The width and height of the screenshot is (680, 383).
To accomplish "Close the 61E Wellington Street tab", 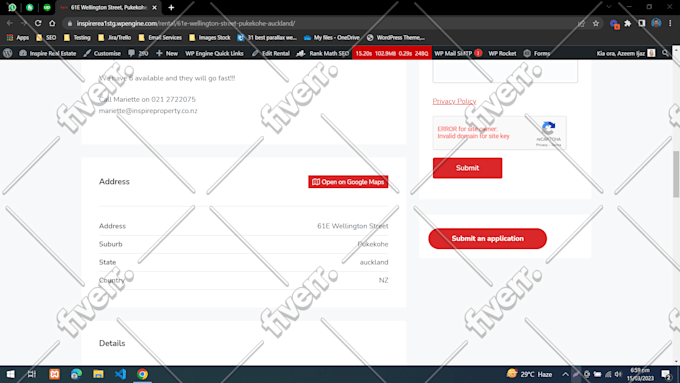I will [154, 7].
